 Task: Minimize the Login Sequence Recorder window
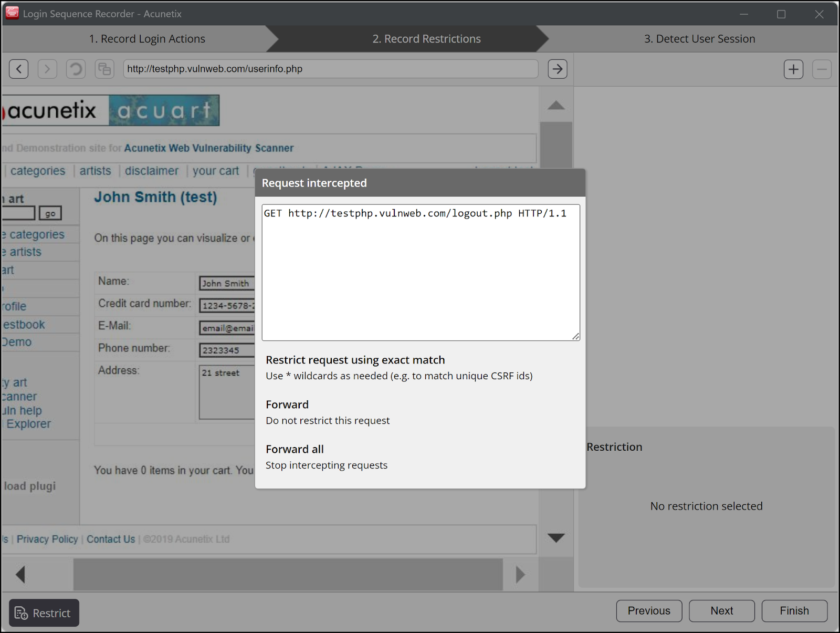tap(744, 14)
